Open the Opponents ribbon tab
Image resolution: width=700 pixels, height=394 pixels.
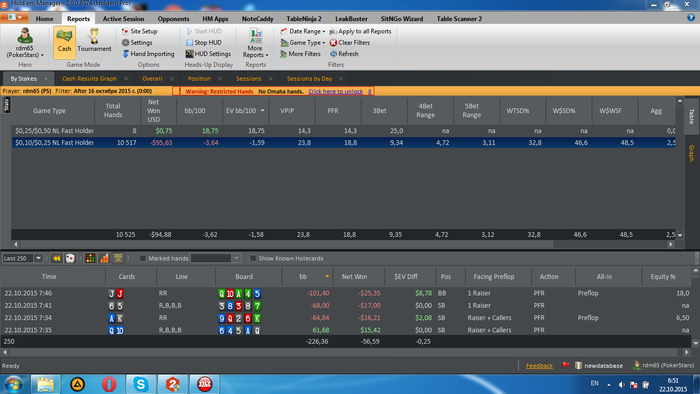tap(173, 19)
